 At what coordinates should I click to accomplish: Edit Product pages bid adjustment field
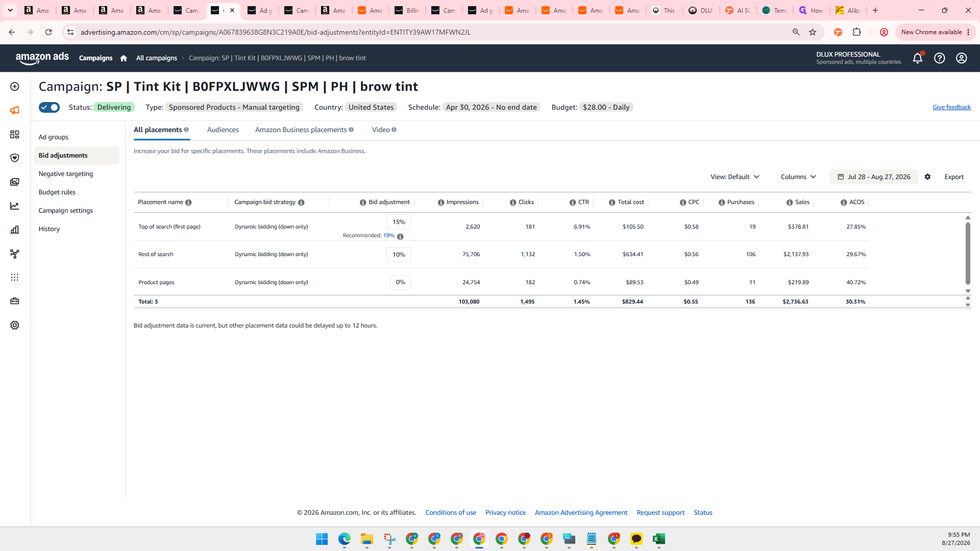coord(400,282)
